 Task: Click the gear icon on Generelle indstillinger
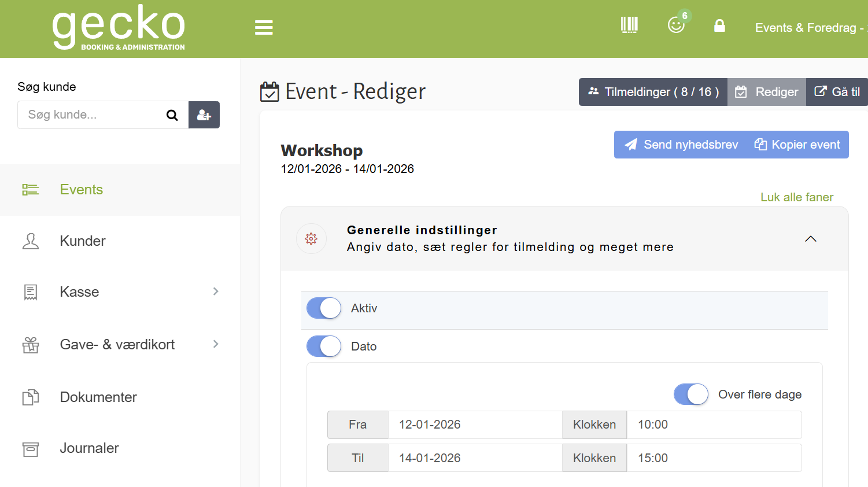311,238
